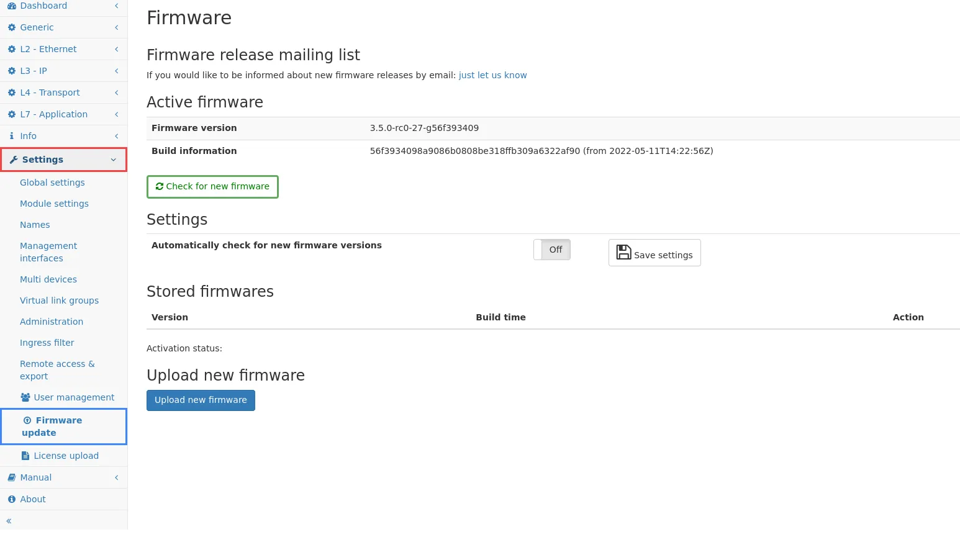Collapse the Settings section chevron

click(x=114, y=160)
